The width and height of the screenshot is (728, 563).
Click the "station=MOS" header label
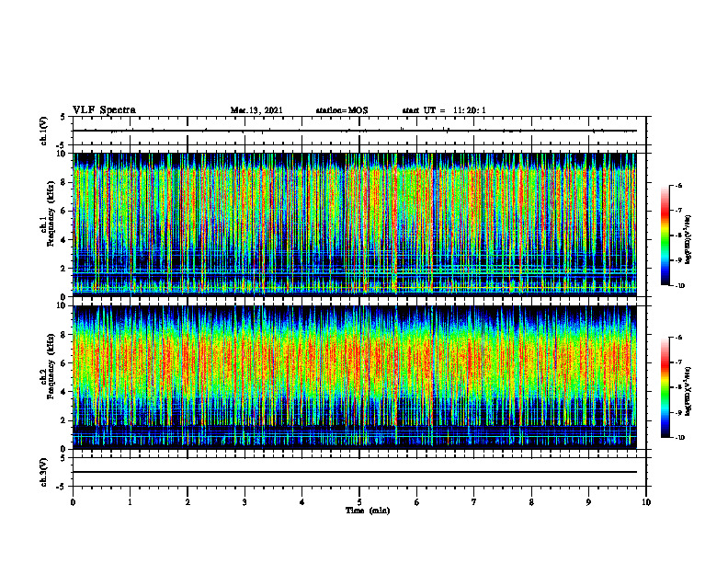point(342,110)
